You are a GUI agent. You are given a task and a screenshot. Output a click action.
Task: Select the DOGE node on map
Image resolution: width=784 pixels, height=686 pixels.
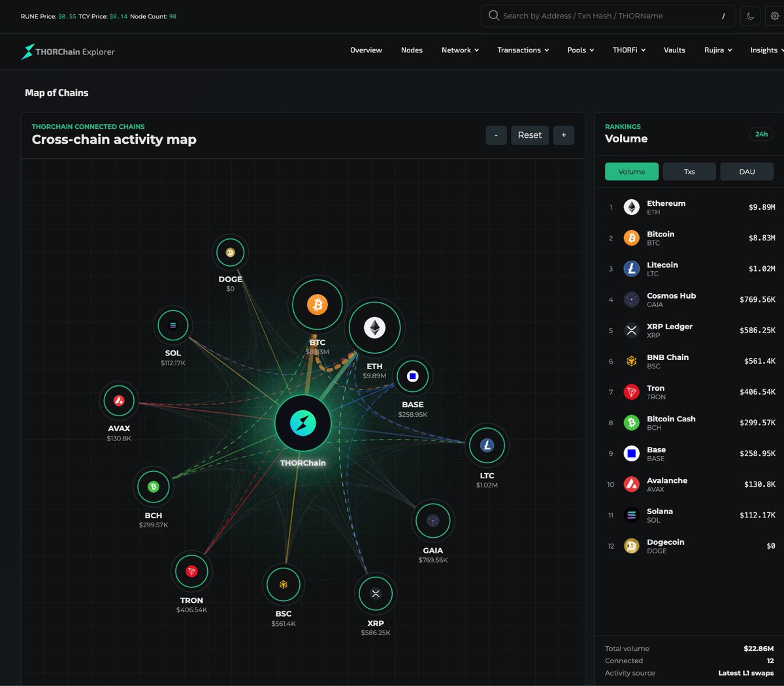230,253
